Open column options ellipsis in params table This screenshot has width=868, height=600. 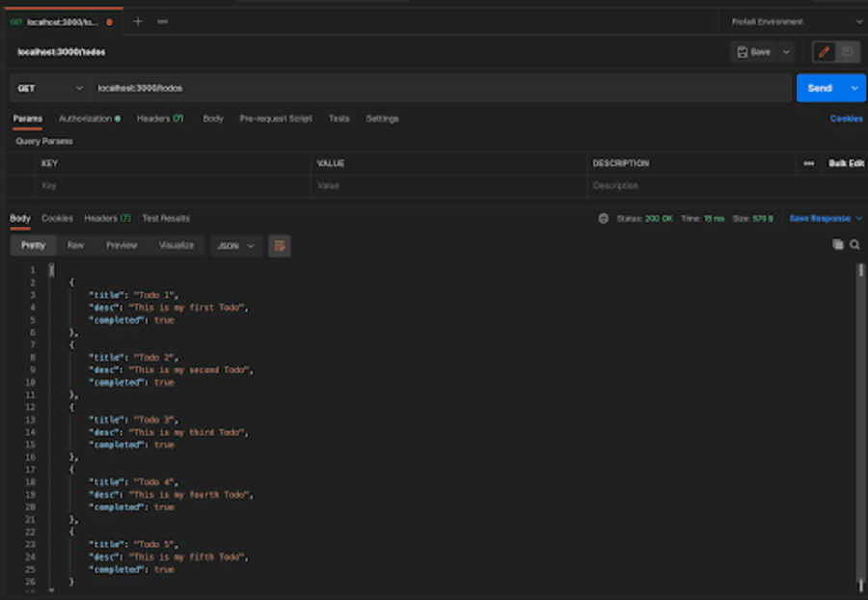pos(808,164)
